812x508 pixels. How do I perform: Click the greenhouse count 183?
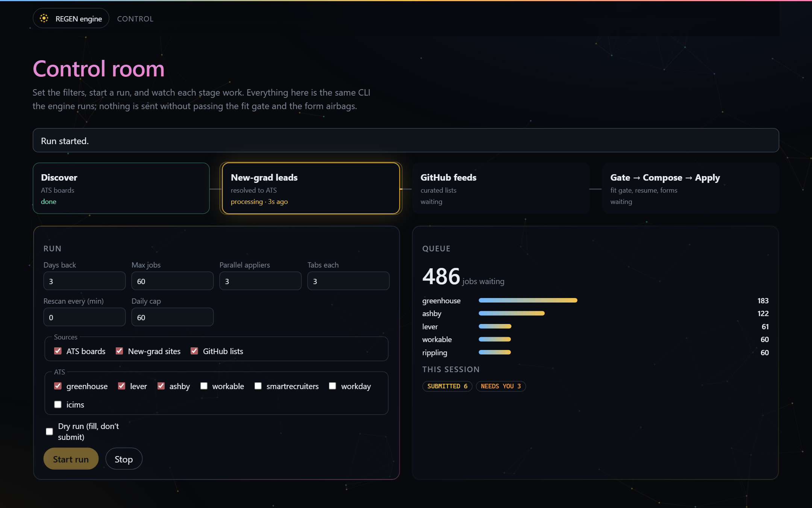(763, 300)
